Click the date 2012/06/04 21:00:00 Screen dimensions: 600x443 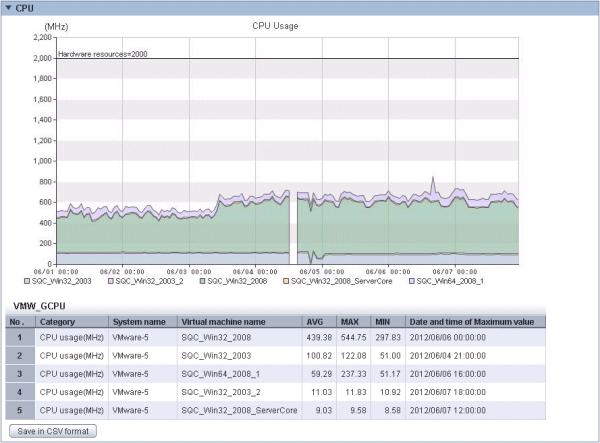448,356
